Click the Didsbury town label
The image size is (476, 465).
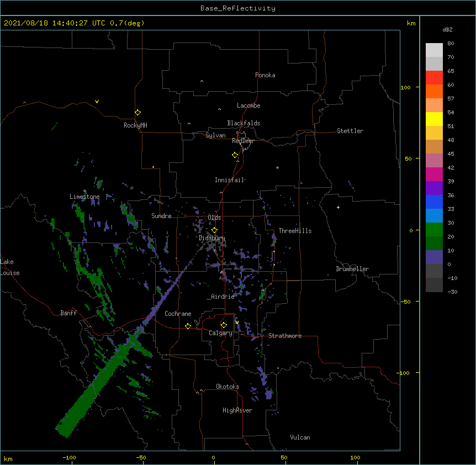(x=212, y=238)
